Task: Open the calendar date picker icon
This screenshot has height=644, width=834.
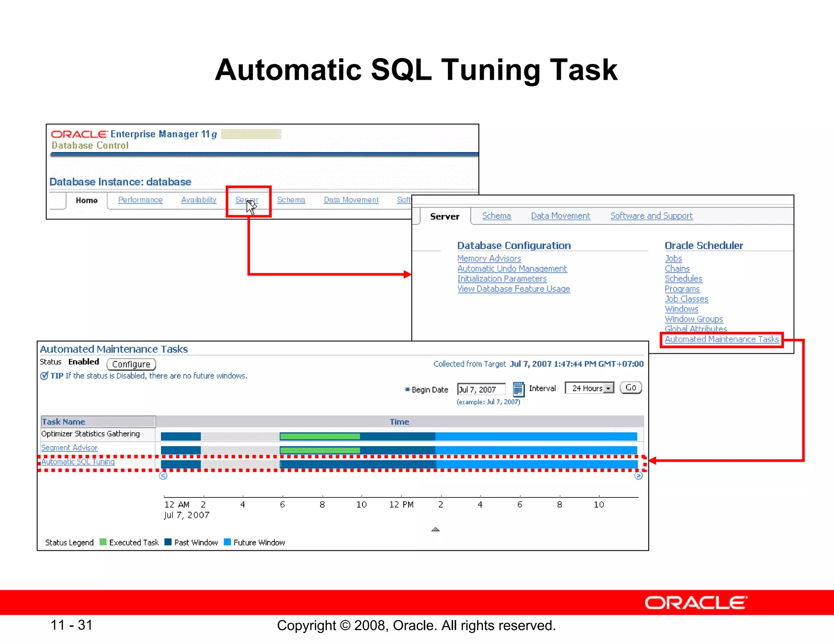Action: coord(518,389)
